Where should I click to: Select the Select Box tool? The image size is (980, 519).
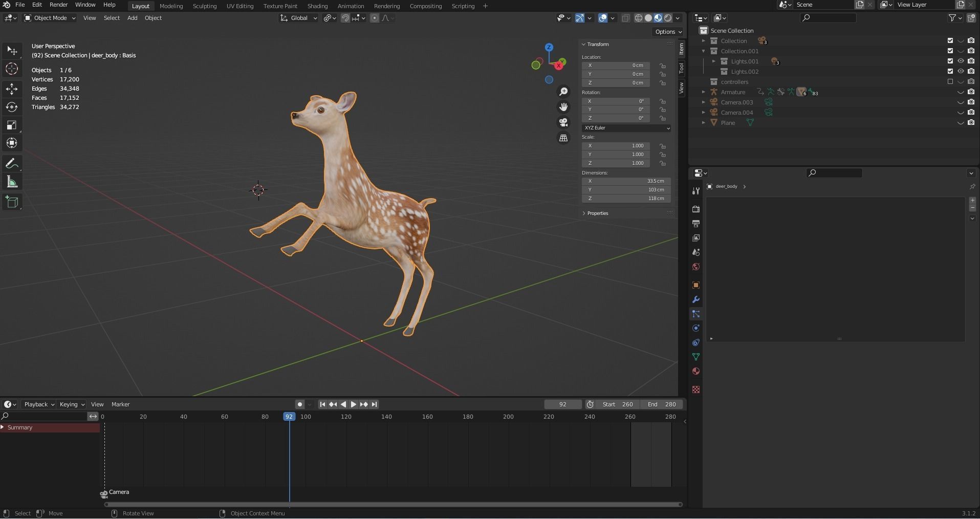[12, 51]
